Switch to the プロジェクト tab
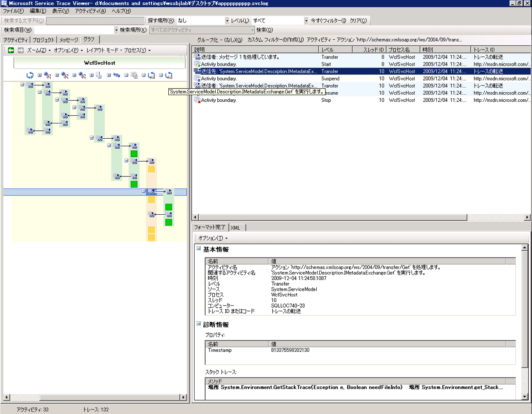The width and height of the screenshot is (532, 414). [43, 40]
